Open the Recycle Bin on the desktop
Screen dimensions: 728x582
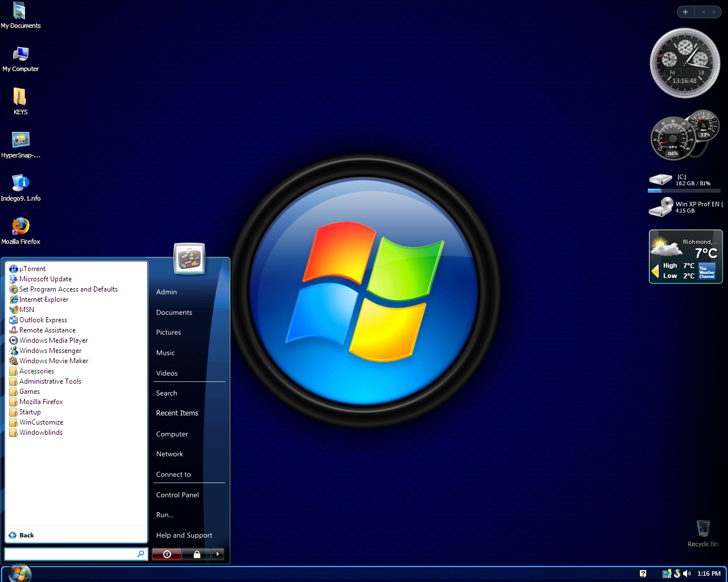[x=703, y=533]
